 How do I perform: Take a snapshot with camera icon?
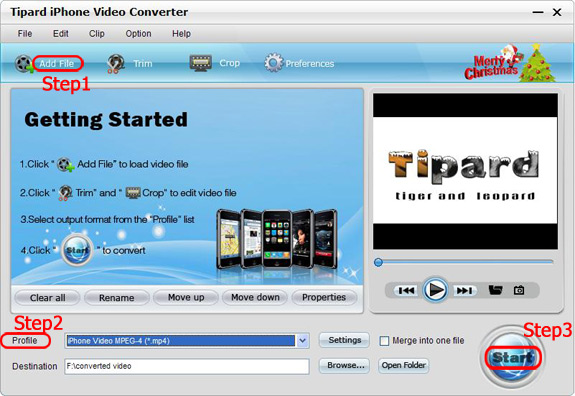[519, 290]
